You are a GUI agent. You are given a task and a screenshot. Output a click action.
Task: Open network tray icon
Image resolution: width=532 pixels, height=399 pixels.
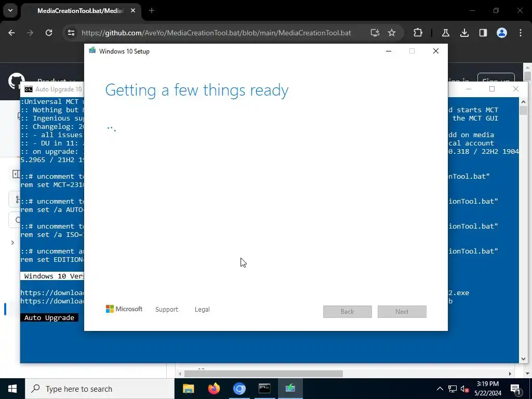tap(453, 389)
